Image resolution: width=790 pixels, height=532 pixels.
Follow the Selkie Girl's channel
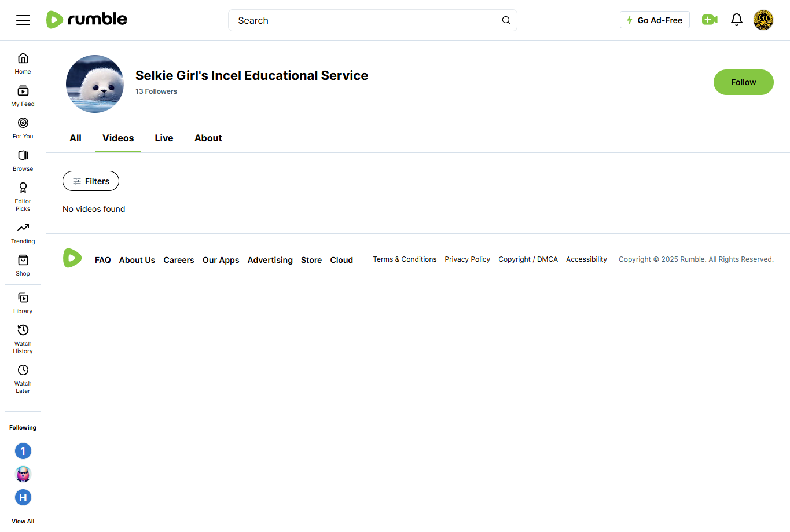click(743, 82)
